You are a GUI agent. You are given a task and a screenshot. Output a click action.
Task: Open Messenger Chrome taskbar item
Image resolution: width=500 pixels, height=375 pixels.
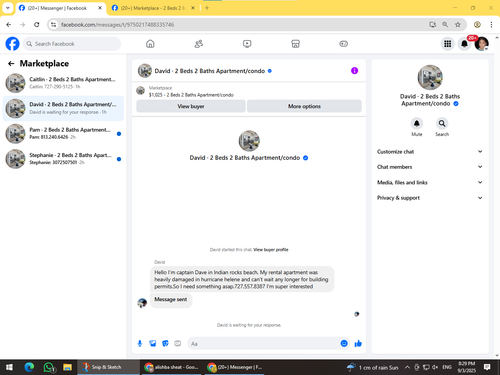coord(234,367)
